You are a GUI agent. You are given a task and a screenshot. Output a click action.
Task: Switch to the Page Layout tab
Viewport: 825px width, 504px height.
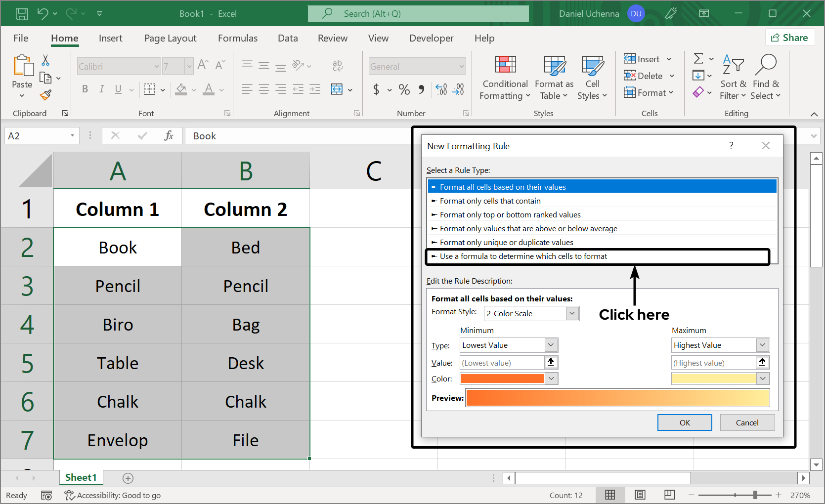(170, 38)
